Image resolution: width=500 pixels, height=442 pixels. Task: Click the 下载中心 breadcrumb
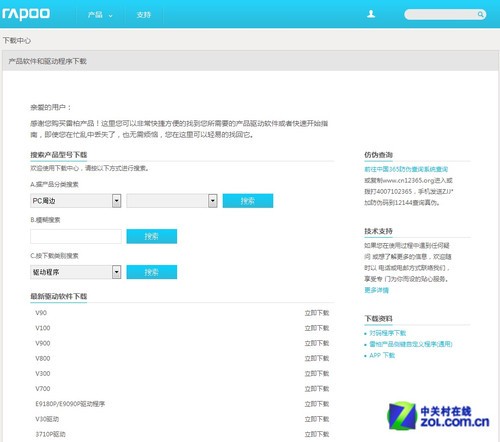[17, 41]
